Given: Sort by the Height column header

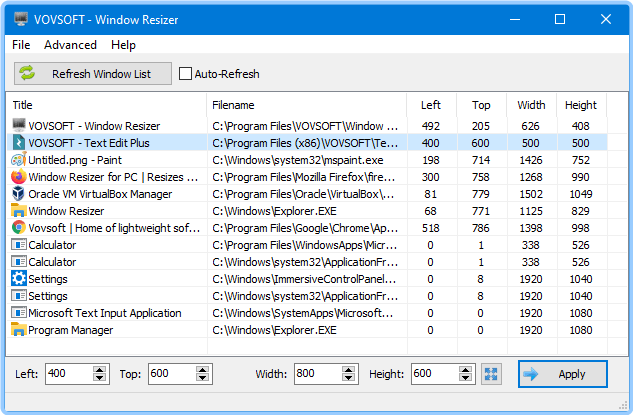Looking at the screenshot, I should click(x=581, y=105).
